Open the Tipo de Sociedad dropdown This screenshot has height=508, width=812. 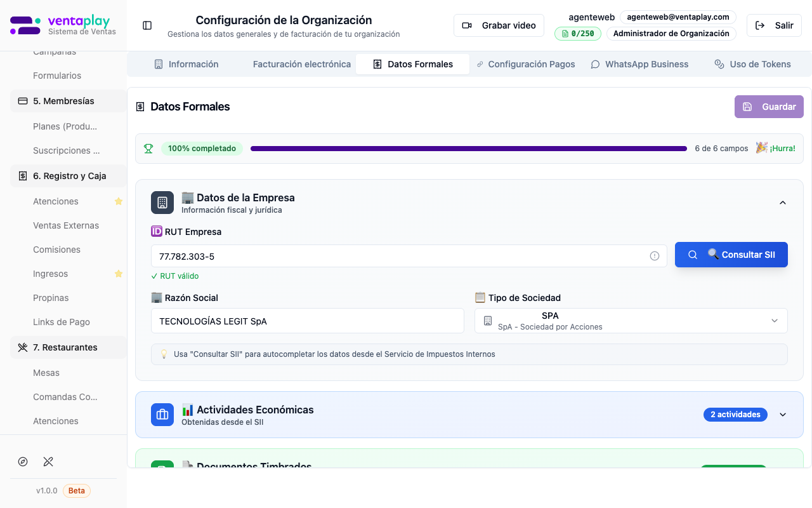(x=631, y=321)
